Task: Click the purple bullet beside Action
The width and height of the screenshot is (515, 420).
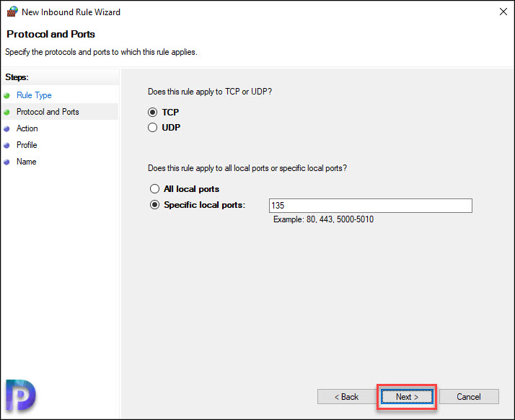Action: [6, 129]
